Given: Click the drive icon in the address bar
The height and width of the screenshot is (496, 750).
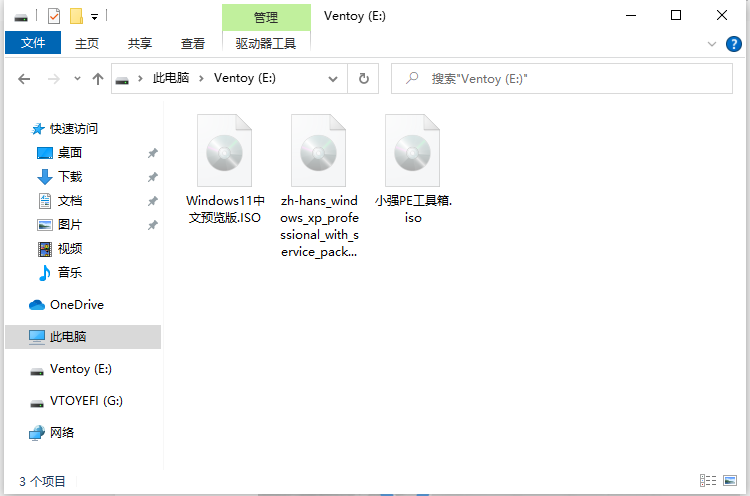Looking at the screenshot, I should [x=122, y=79].
